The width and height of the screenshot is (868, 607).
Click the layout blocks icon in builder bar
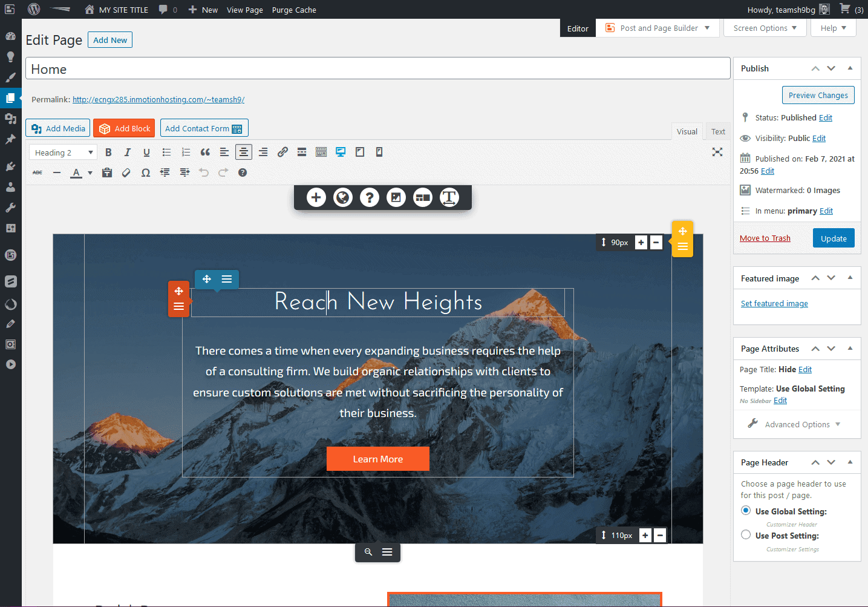click(423, 197)
